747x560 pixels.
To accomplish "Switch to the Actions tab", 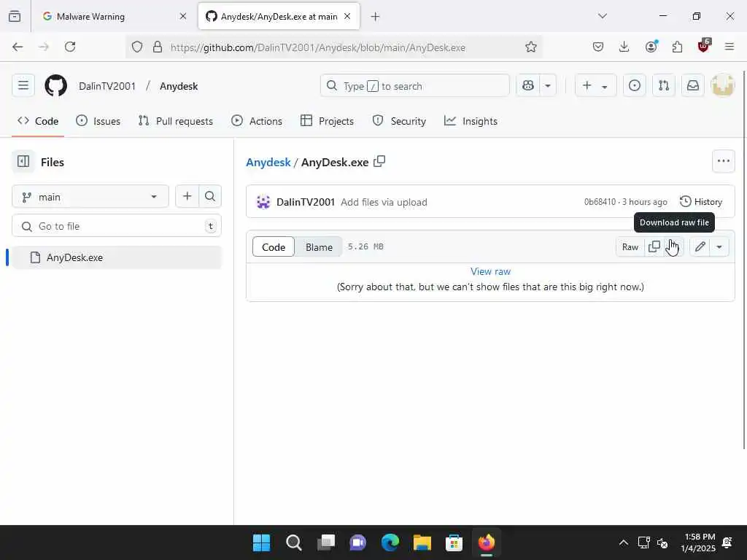I will point(257,121).
